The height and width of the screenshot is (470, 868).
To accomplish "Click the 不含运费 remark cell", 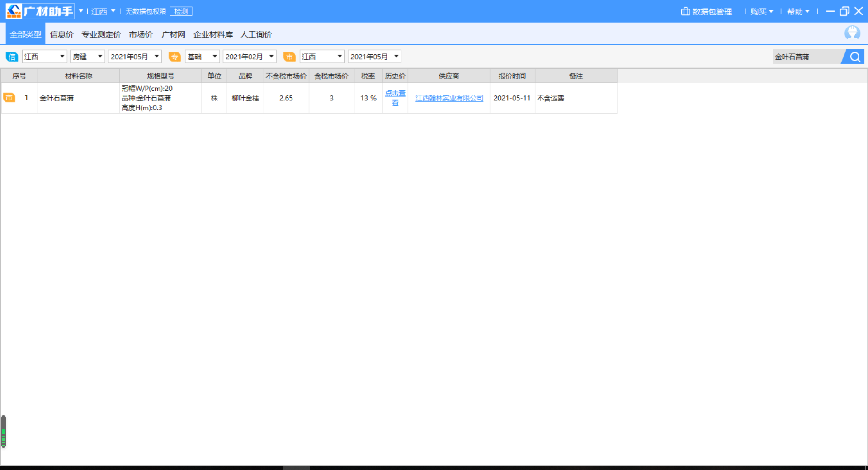I will (x=576, y=98).
